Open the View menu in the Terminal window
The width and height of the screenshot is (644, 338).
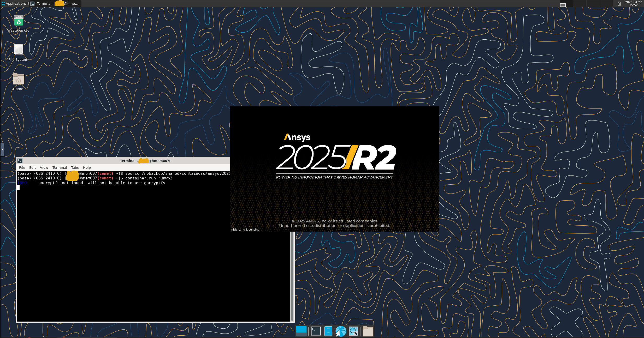[44, 167]
